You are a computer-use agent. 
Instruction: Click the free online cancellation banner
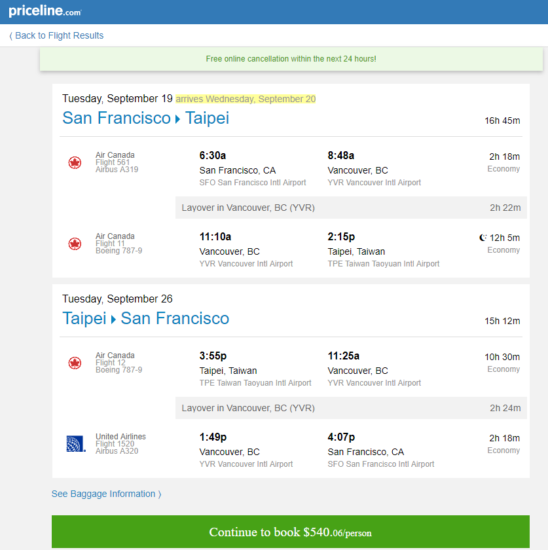coord(291,59)
